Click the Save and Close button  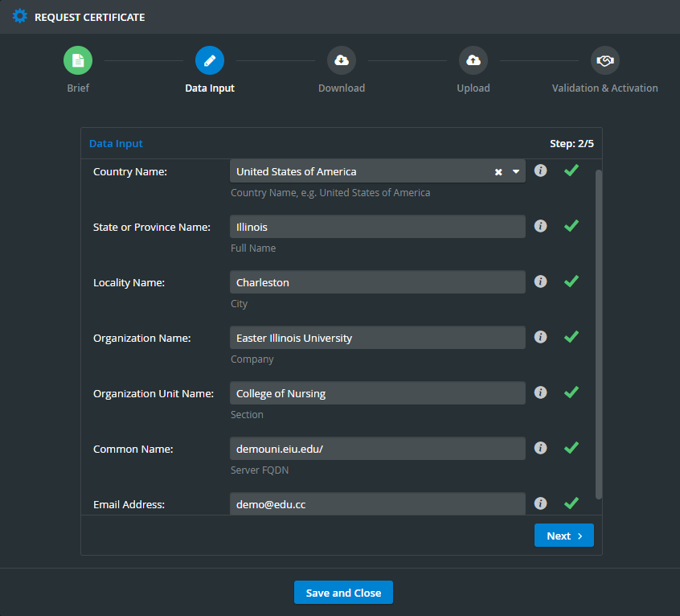pos(343,593)
